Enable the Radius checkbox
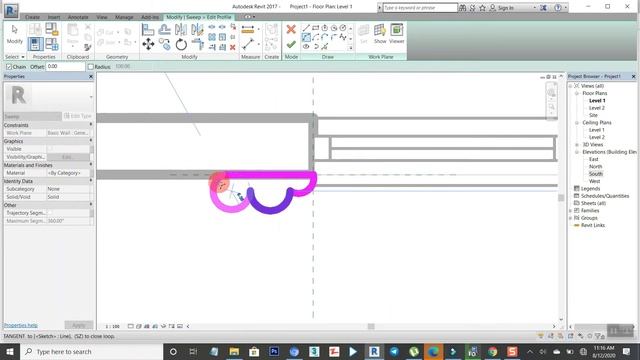 [91, 67]
